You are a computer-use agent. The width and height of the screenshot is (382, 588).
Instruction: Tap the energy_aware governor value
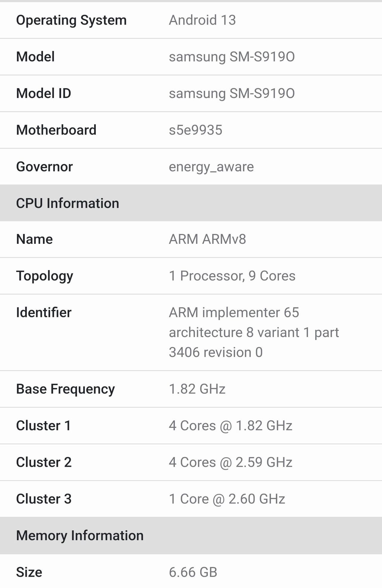pyautogui.click(x=211, y=167)
